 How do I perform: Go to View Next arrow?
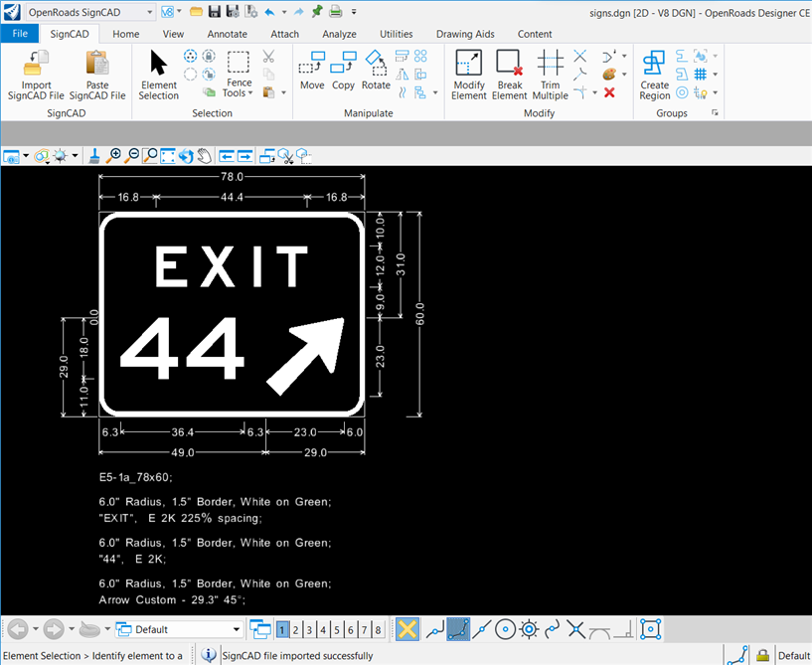(244, 156)
